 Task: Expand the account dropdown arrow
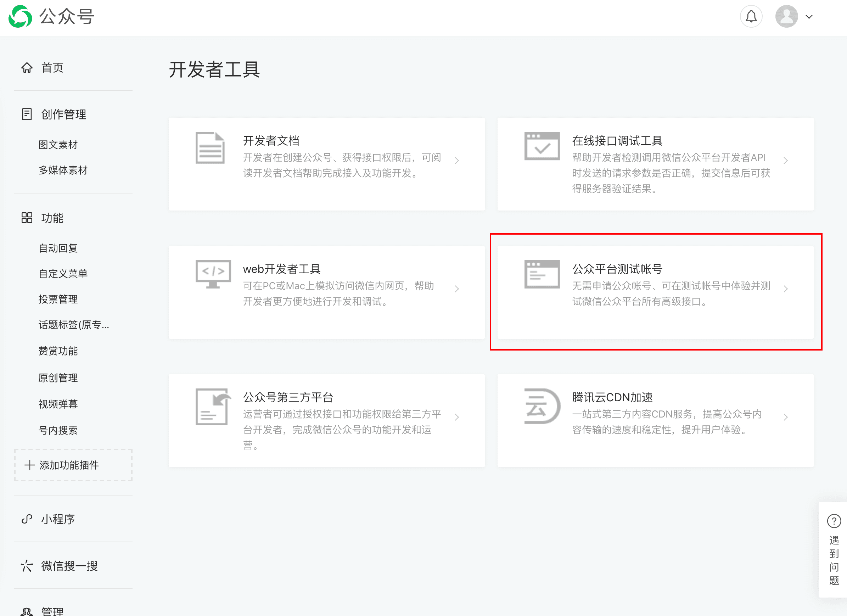809,17
